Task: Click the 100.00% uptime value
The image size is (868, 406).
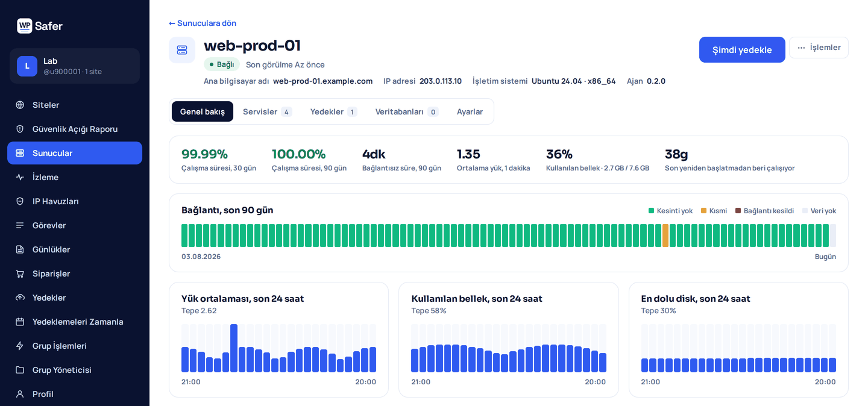Action: click(298, 154)
